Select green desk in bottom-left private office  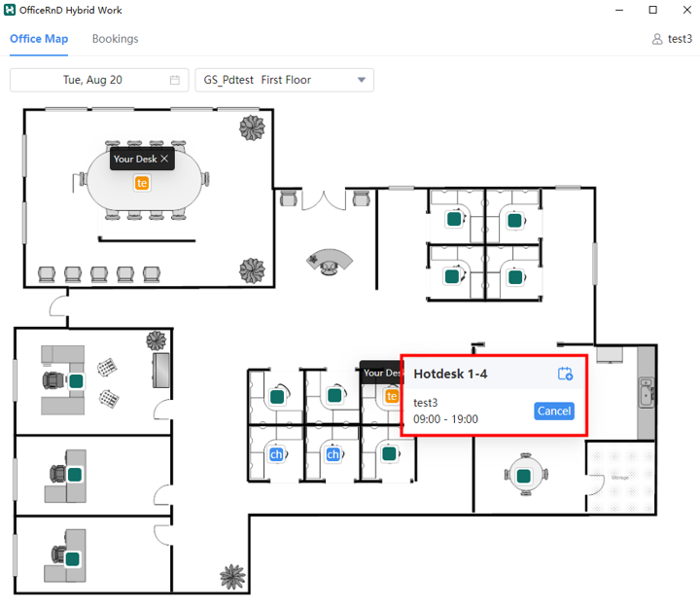pyautogui.click(x=72, y=559)
